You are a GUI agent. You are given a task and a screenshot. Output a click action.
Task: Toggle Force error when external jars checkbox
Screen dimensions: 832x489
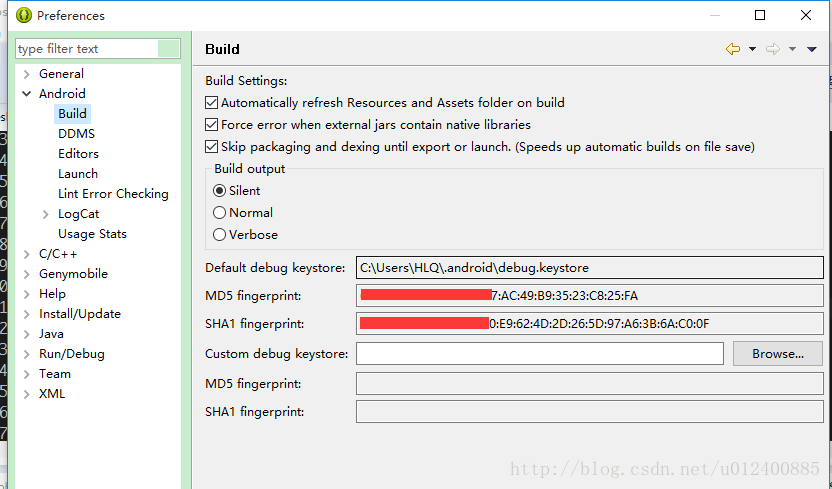(x=211, y=125)
